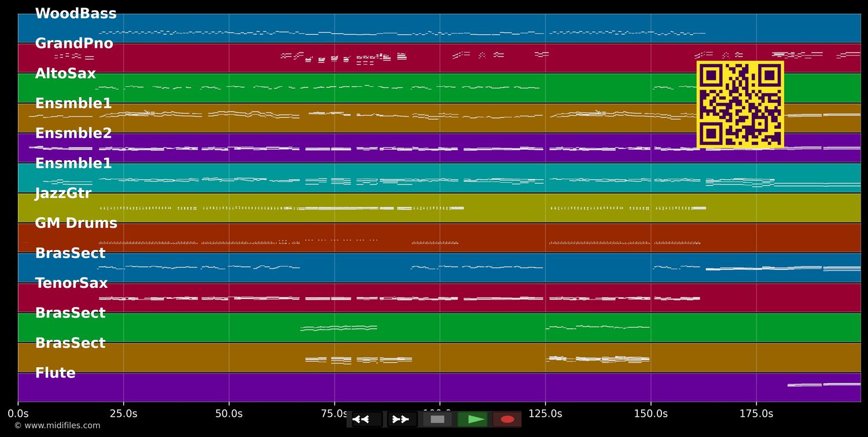Click the yellow QR code image
Screen dimensions: 868x437
click(x=740, y=104)
